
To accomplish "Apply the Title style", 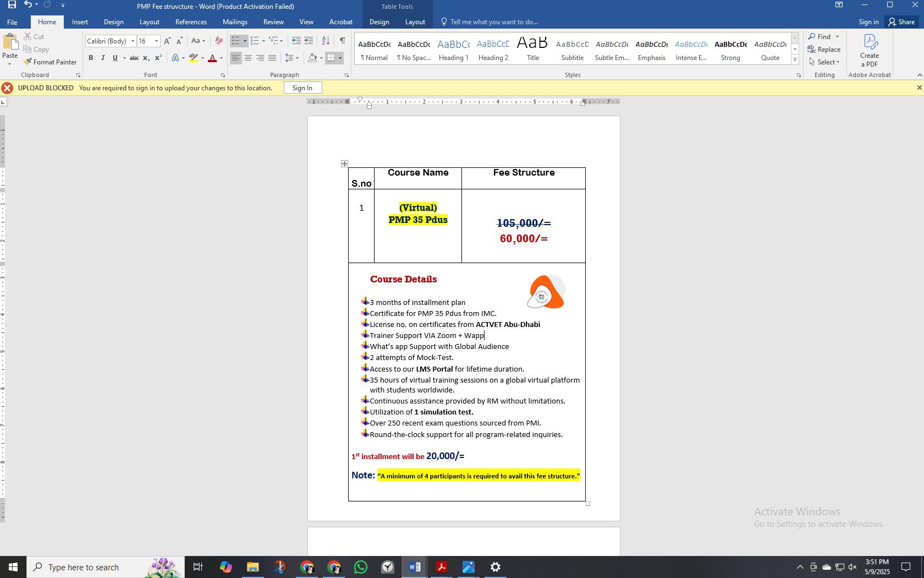I will coord(532,50).
